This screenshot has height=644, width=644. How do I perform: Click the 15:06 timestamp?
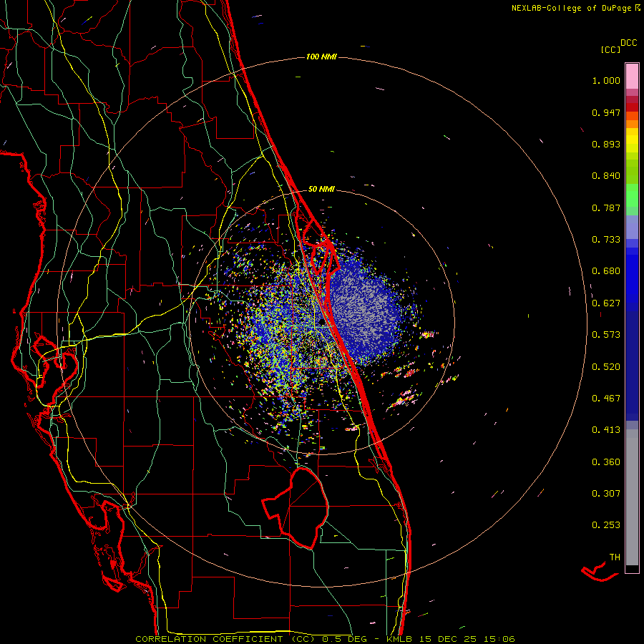tap(499, 639)
